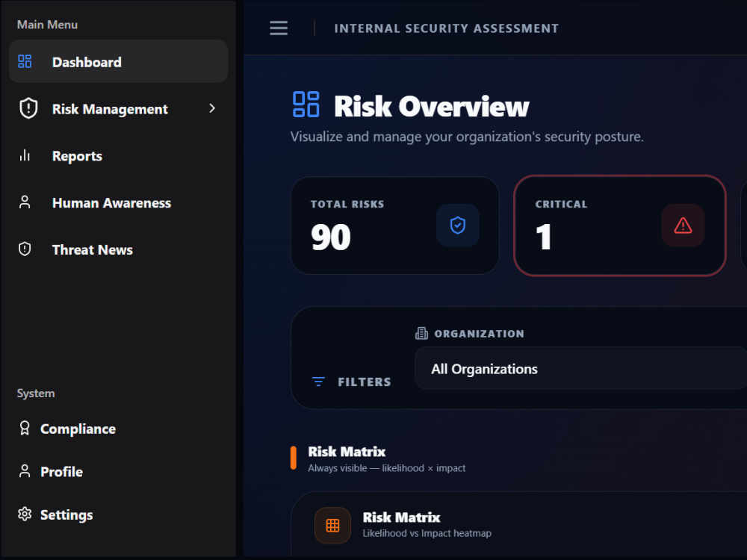Click the ORGANIZATION filter label
This screenshot has width=747, height=560.
coord(480,333)
